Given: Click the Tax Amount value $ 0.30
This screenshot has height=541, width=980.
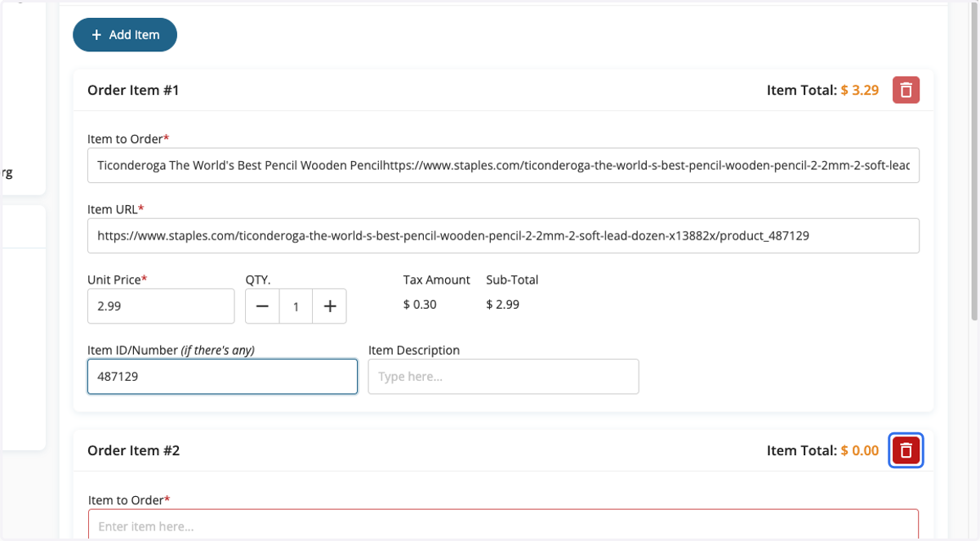Looking at the screenshot, I should coord(420,305).
